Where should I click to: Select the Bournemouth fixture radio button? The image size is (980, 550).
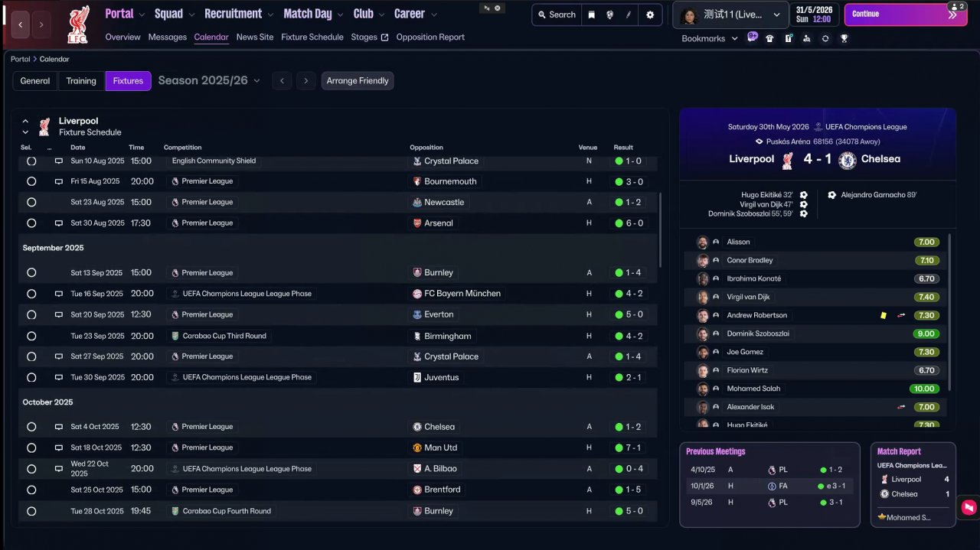(31, 182)
